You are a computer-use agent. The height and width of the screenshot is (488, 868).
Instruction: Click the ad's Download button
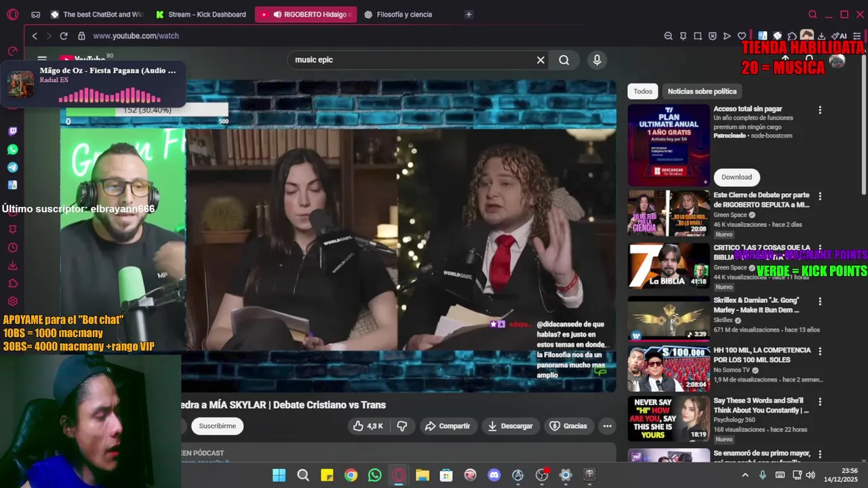tap(736, 177)
